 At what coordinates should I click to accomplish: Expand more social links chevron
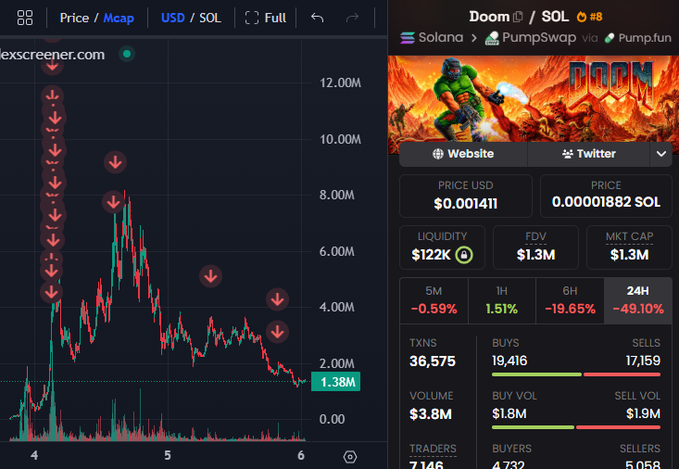[661, 154]
